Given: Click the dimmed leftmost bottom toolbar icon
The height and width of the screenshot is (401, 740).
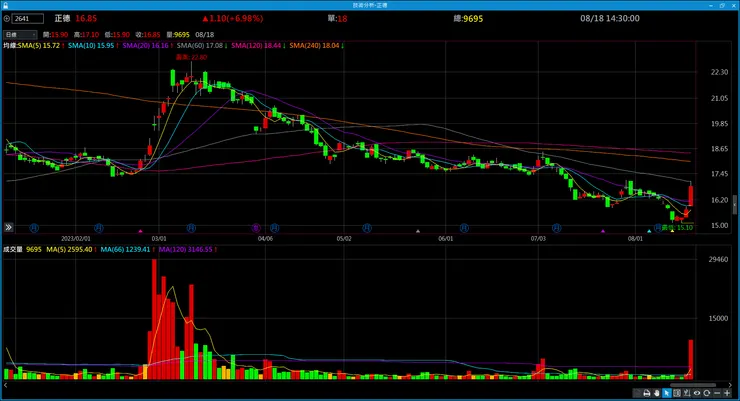Looking at the screenshot, I should (x=637, y=393).
